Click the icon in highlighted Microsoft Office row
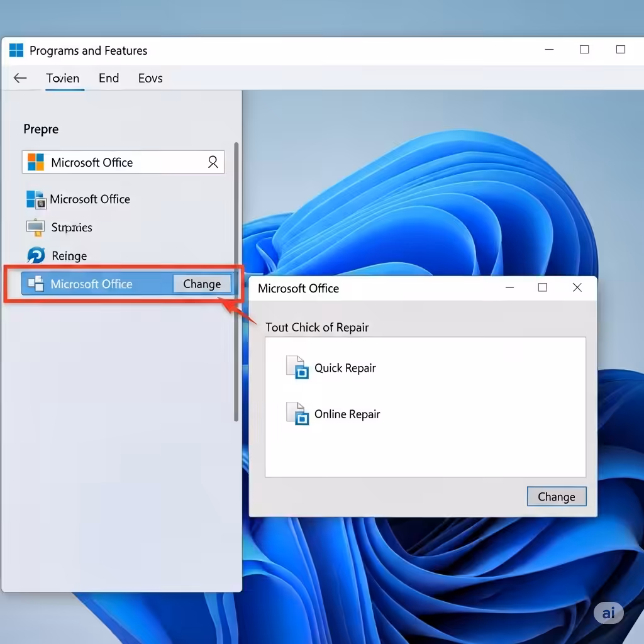Viewport: 644px width, 644px height. click(x=36, y=284)
